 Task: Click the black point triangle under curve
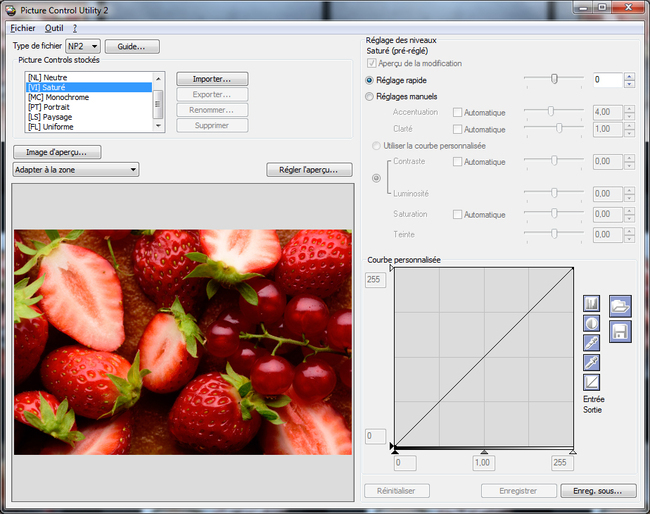(395, 451)
